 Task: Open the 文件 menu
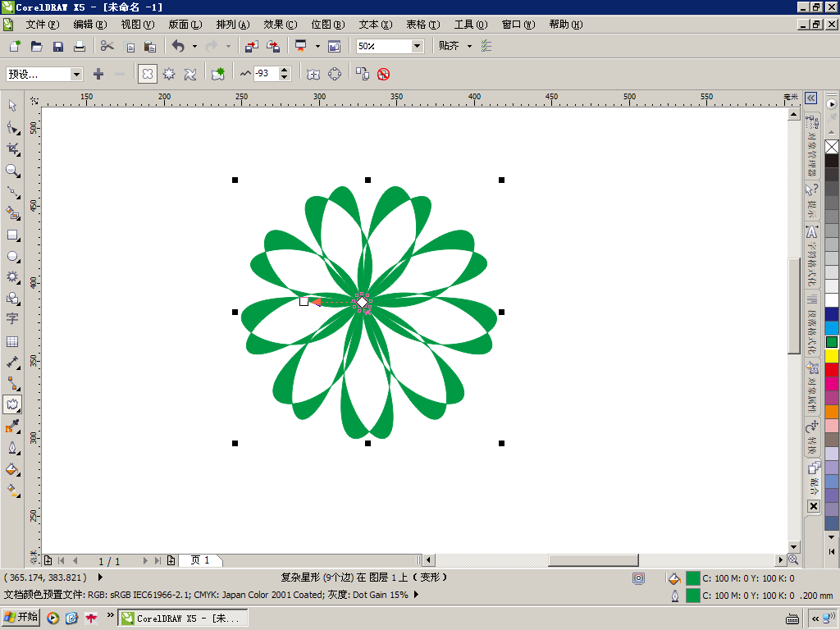[x=43, y=25]
